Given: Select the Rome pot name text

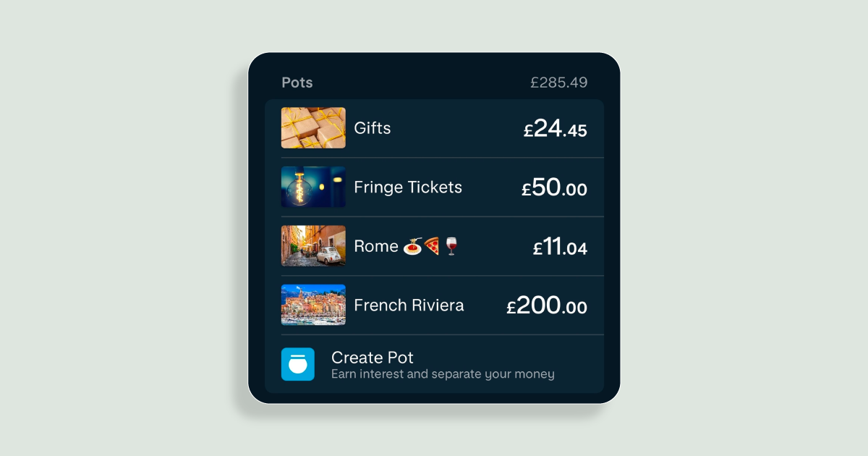Looking at the screenshot, I should pos(376,246).
